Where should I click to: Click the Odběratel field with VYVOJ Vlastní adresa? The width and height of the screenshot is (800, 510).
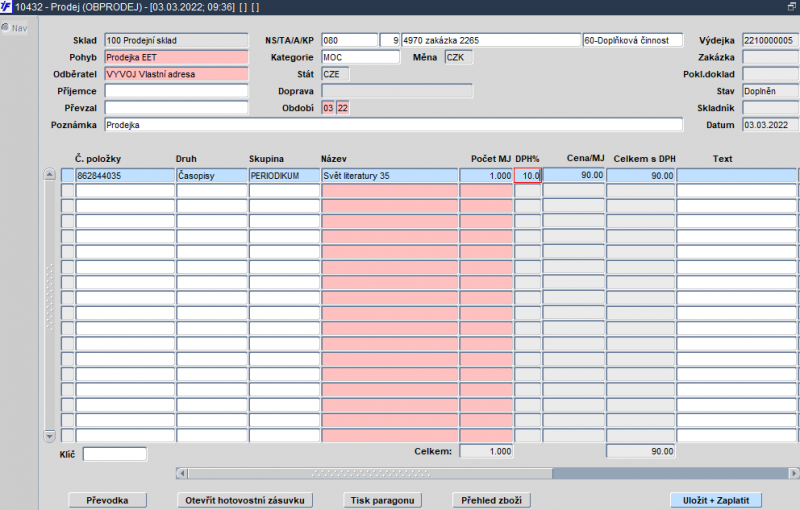[x=176, y=74]
